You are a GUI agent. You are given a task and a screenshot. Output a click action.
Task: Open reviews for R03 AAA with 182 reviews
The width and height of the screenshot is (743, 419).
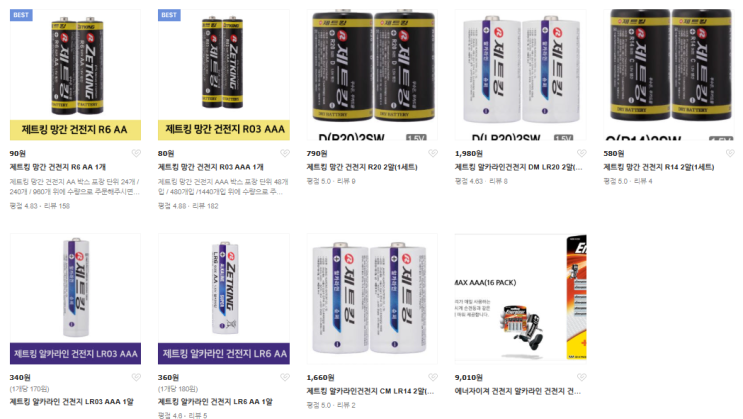pyautogui.click(x=188, y=206)
